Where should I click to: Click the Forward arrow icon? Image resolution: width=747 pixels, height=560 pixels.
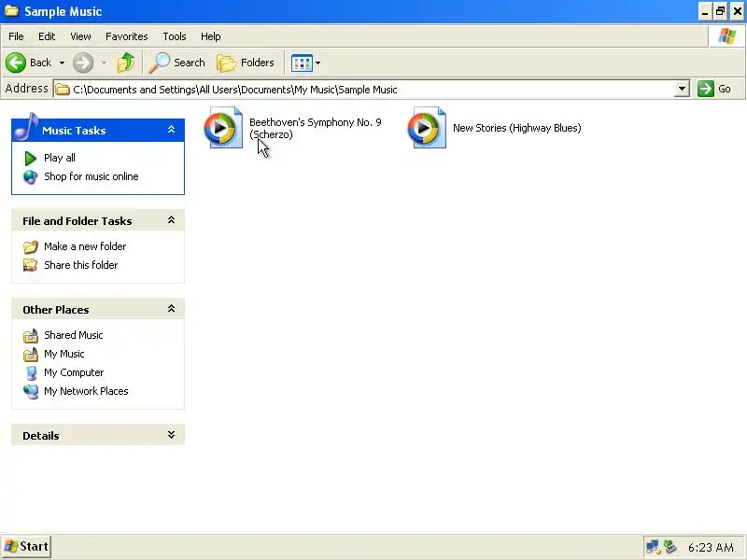[83, 63]
